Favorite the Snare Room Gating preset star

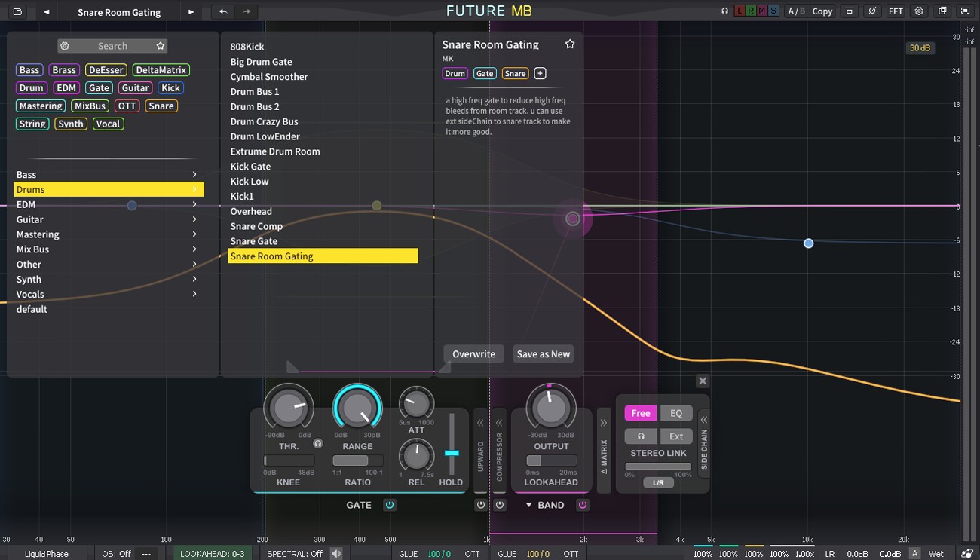[x=570, y=44]
